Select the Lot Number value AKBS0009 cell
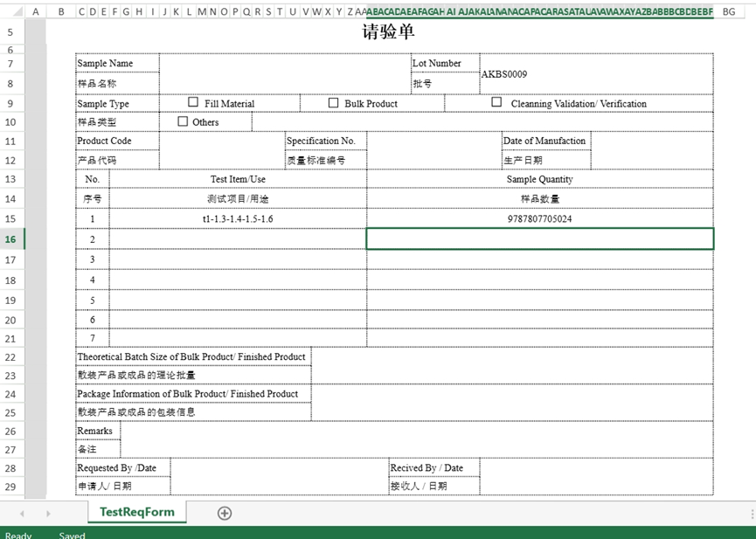756x539 pixels. pyautogui.click(x=596, y=74)
